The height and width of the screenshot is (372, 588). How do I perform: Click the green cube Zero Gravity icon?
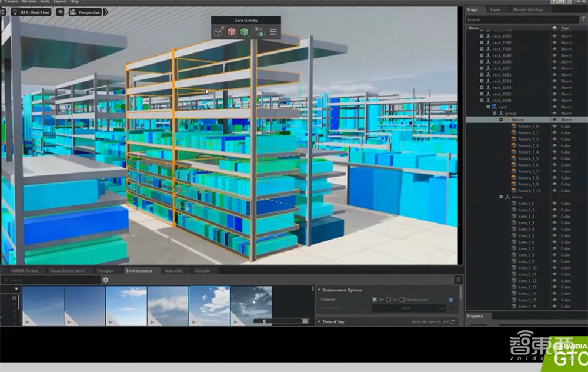coord(245,32)
